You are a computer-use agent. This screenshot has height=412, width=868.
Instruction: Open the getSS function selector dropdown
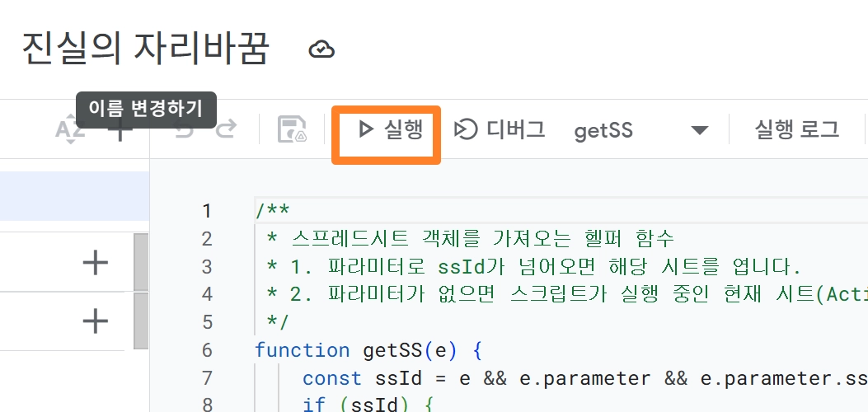(x=641, y=131)
